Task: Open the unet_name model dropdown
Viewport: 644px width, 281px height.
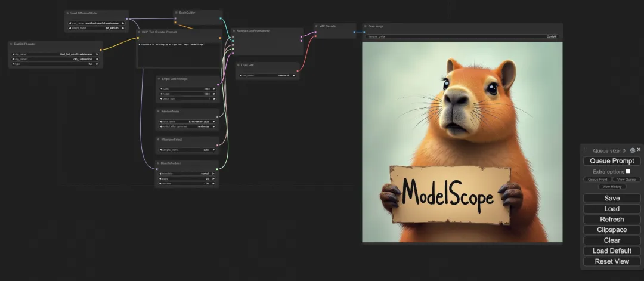Action: click(x=97, y=23)
